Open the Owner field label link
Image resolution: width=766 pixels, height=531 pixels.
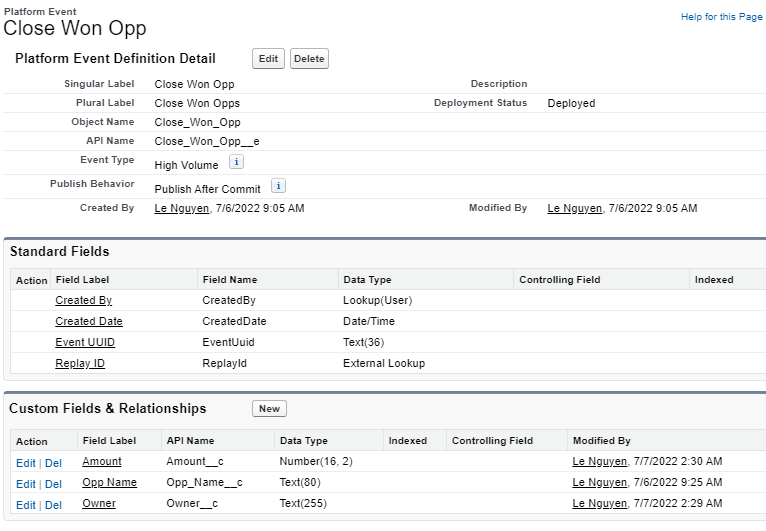click(x=99, y=503)
